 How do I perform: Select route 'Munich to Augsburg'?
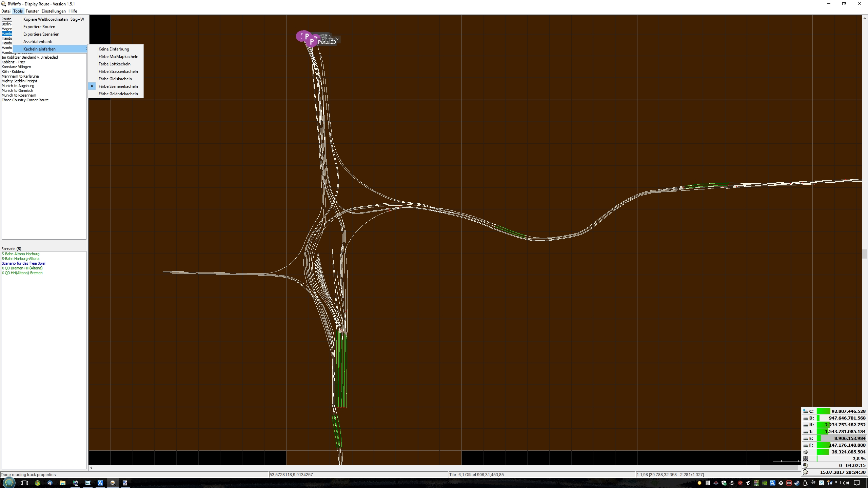(18, 86)
